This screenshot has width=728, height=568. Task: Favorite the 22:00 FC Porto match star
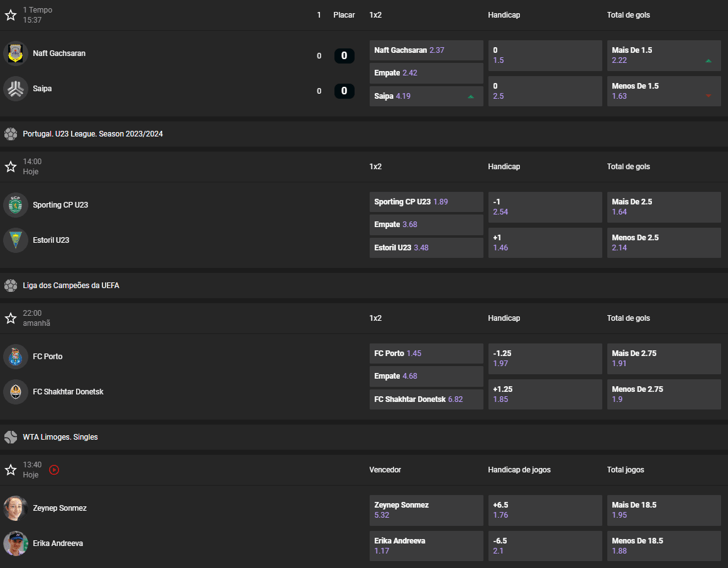[x=11, y=318]
